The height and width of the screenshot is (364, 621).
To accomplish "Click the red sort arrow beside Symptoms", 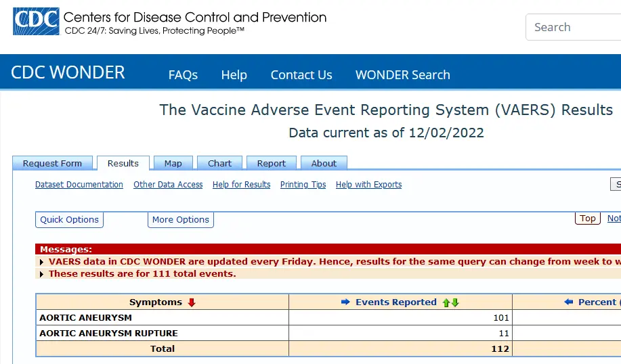I will 192,302.
